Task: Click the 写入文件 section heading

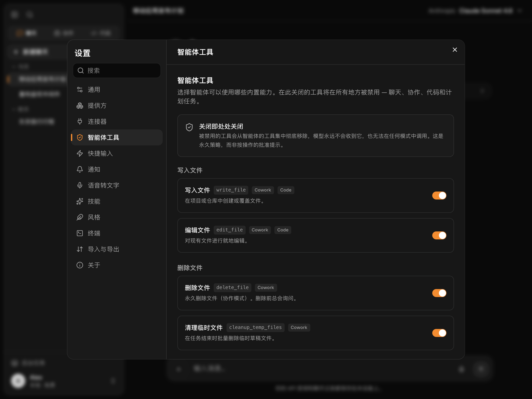Action: pos(190,170)
